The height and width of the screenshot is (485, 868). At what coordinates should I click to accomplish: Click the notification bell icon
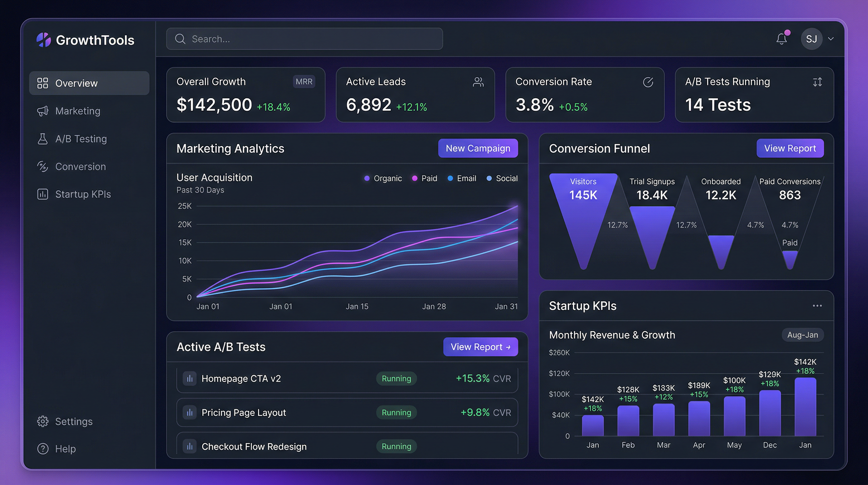[x=782, y=39]
